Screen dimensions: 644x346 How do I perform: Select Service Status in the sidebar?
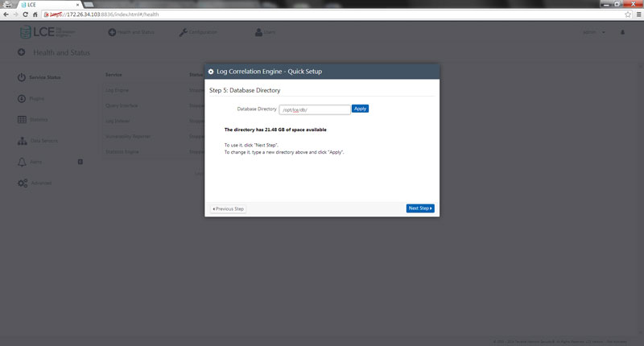(x=39, y=77)
